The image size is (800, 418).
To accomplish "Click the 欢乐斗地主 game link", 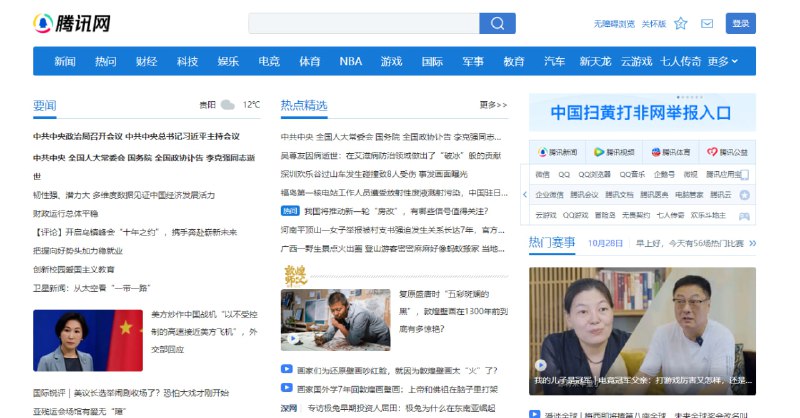I will coord(708,215).
